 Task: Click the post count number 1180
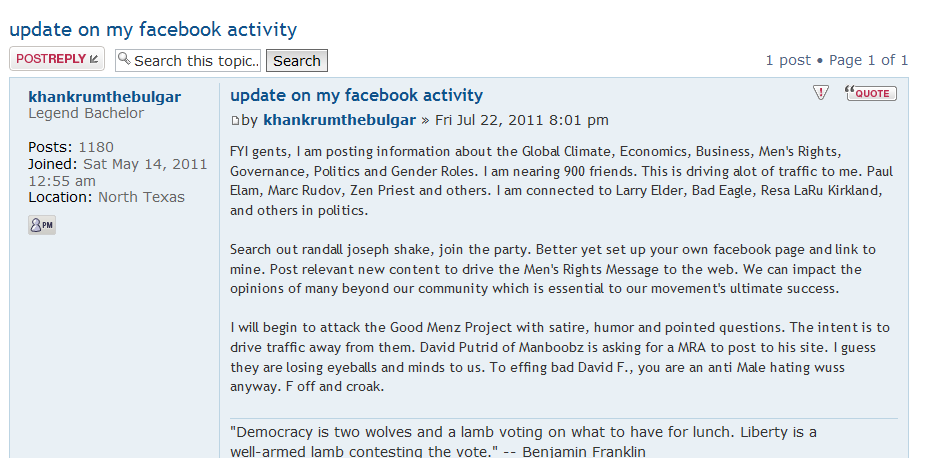pos(96,147)
